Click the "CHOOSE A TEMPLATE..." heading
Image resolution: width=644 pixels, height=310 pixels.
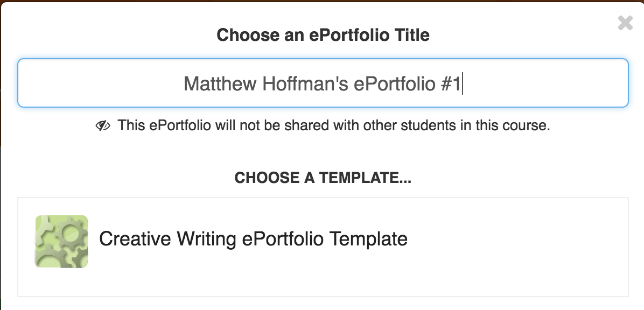pyautogui.click(x=323, y=178)
